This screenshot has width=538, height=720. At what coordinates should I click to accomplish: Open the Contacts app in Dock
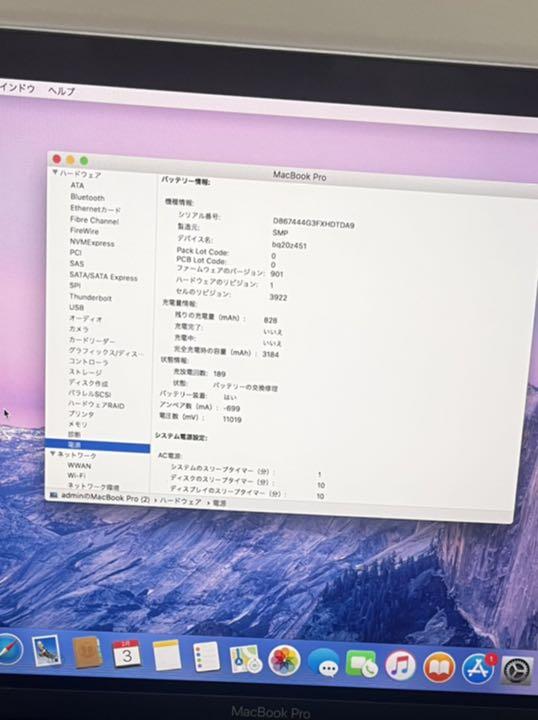click(x=87, y=652)
